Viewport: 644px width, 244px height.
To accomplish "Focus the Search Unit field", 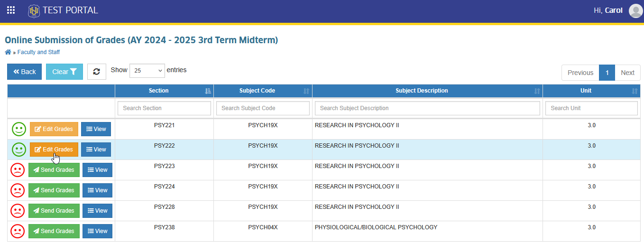I will pos(591,108).
